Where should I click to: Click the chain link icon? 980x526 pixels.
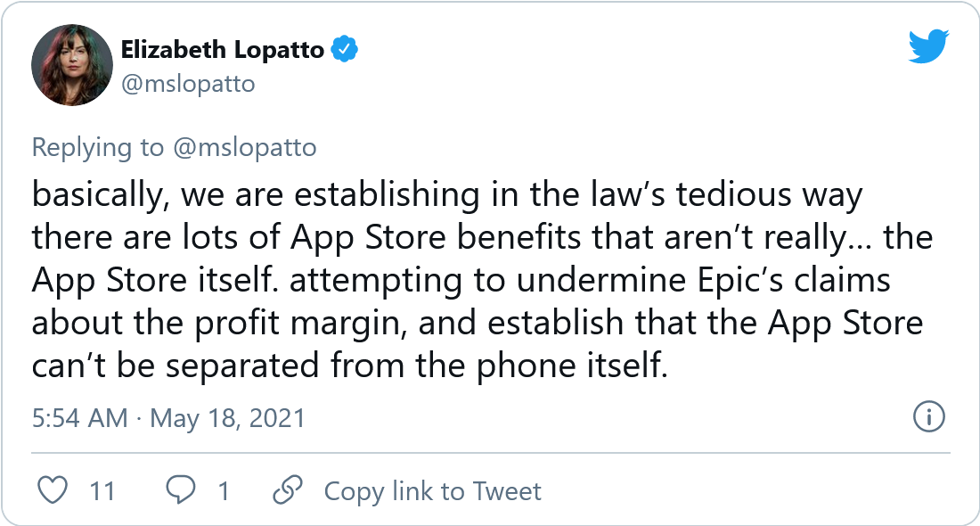point(288,490)
